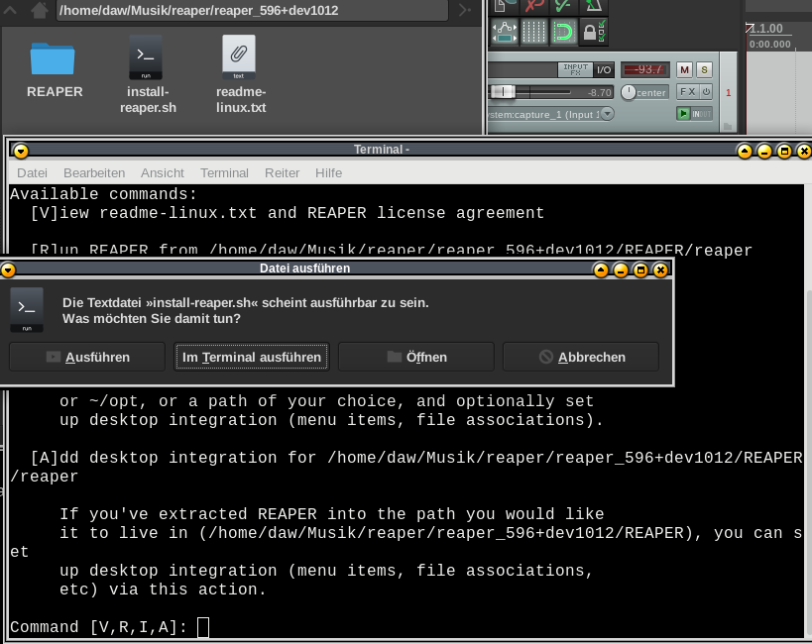Open the REAPER folder in file manager

[x=54, y=70]
